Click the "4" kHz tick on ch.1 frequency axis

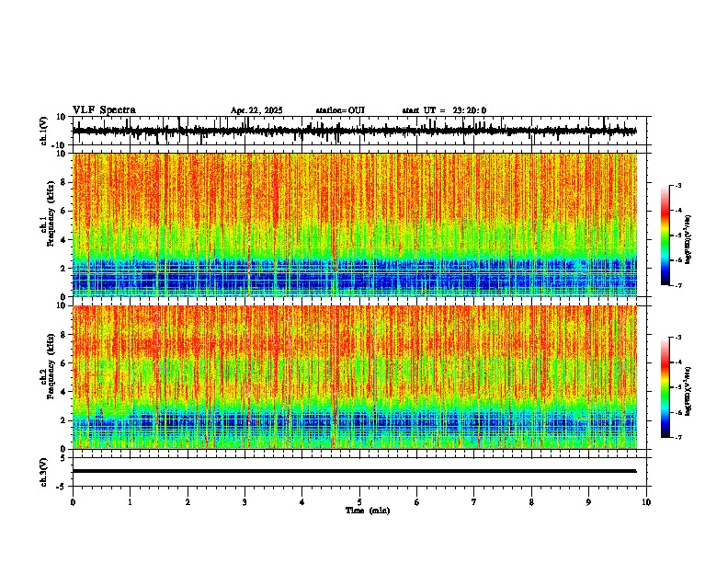63,240
